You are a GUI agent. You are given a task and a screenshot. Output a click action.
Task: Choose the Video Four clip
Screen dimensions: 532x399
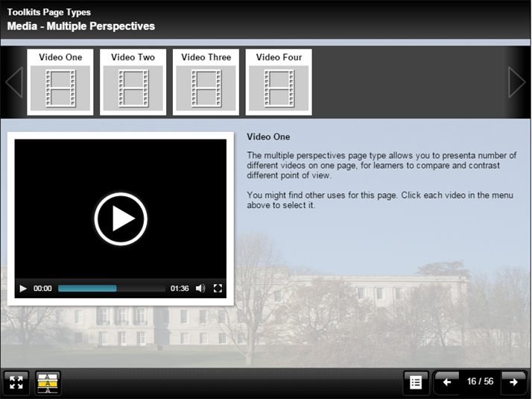coord(279,82)
